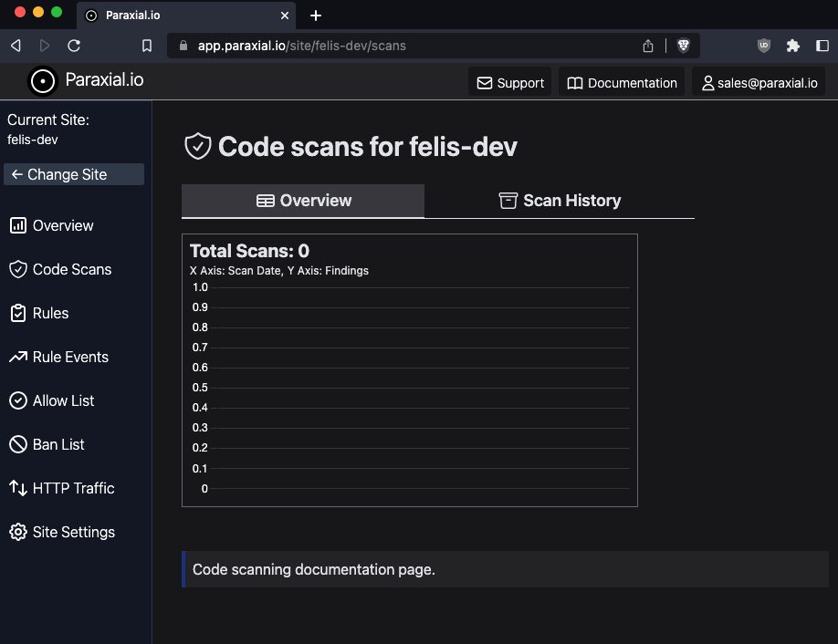Image resolution: width=838 pixels, height=644 pixels.
Task: Reload the page
Action: pyautogui.click(x=74, y=46)
